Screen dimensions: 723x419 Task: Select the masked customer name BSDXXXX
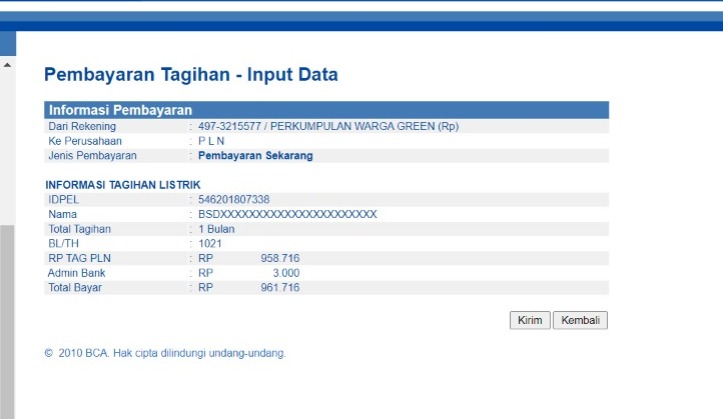point(287,214)
